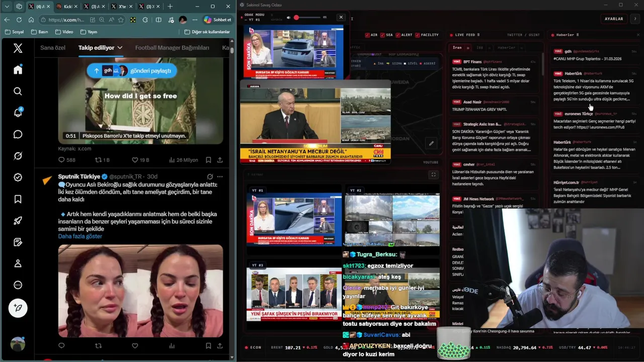This screenshot has width=644, height=362.
Task: Click the browser back arrow
Action: pos(7,20)
